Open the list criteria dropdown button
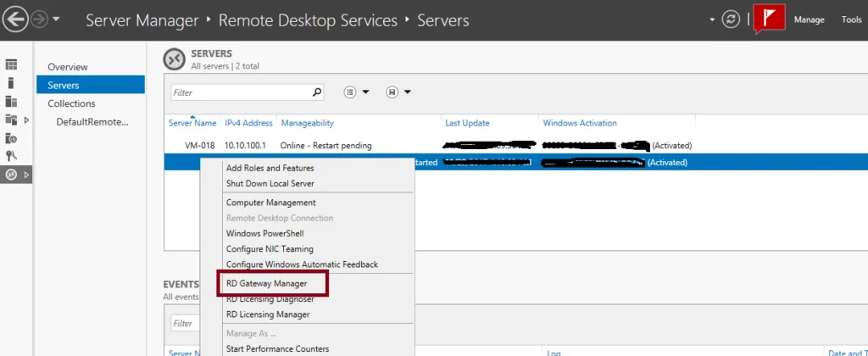The width and height of the screenshot is (868, 356). (x=357, y=92)
